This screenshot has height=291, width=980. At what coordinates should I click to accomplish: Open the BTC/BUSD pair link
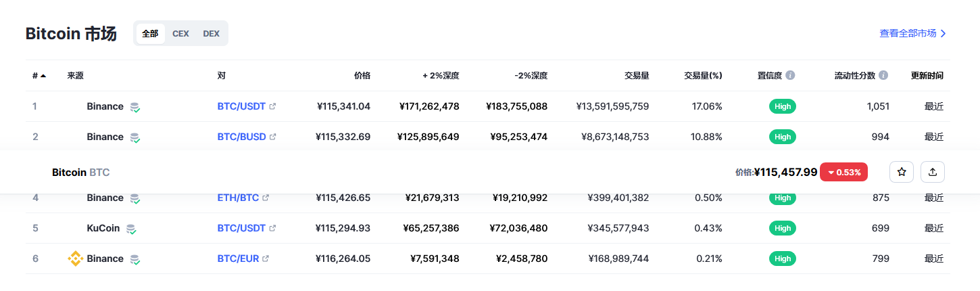(242, 137)
